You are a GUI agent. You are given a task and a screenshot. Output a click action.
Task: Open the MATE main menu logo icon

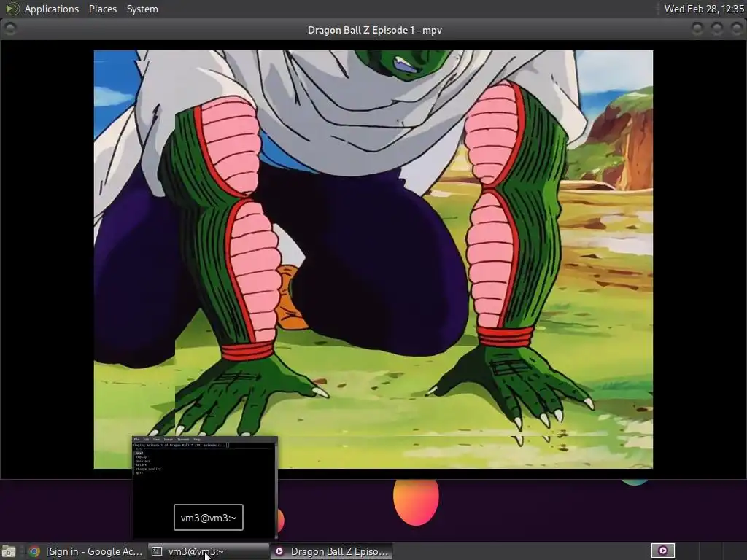(x=12, y=9)
